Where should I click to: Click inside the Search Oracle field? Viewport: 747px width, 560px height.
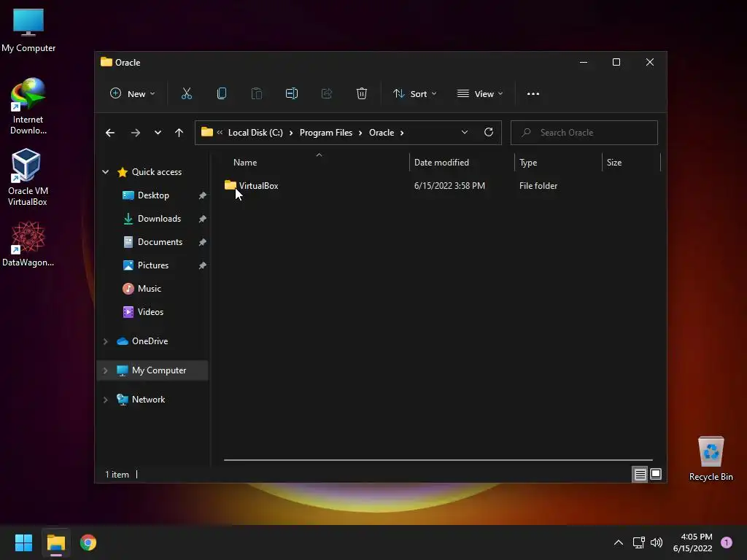pyautogui.click(x=584, y=133)
